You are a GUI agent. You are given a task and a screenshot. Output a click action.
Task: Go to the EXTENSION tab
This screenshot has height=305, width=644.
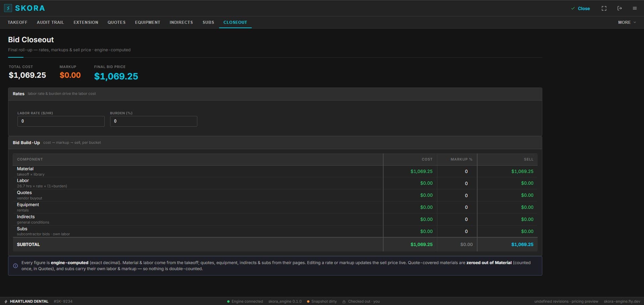coord(86,22)
